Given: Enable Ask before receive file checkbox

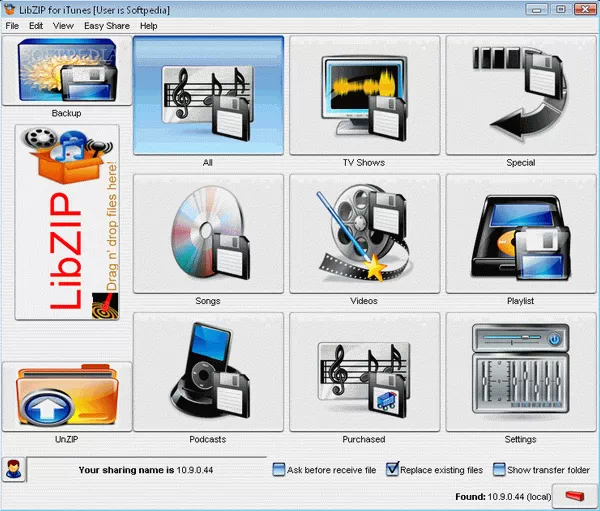Looking at the screenshot, I should (279, 470).
